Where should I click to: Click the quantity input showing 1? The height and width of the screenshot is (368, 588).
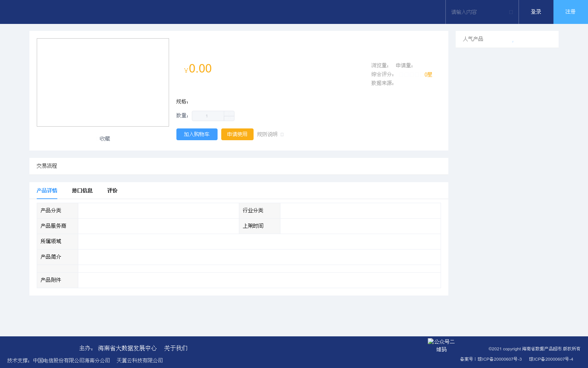208,116
